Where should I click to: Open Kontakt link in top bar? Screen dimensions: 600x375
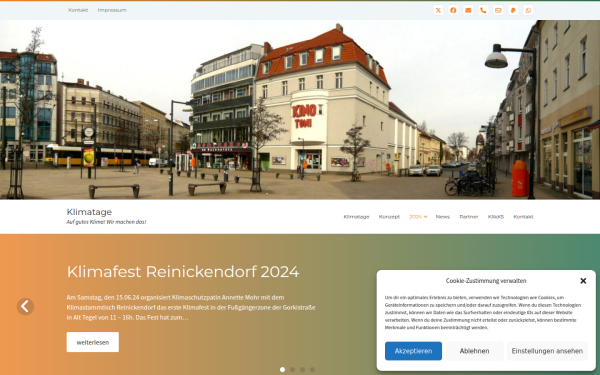pyautogui.click(x=78, y=10)
